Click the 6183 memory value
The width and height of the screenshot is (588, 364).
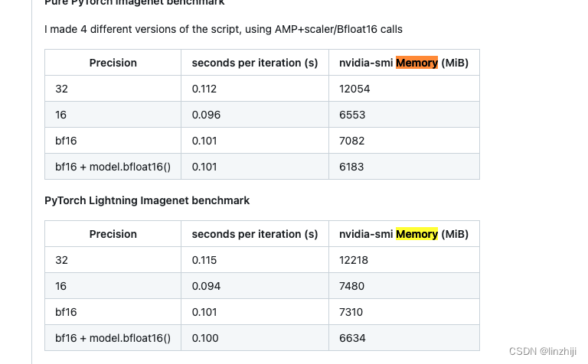[x=351, y=167]
